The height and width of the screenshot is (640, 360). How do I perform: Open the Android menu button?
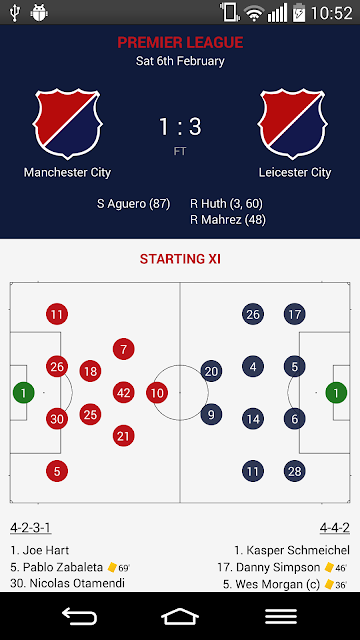pos(281,616)
